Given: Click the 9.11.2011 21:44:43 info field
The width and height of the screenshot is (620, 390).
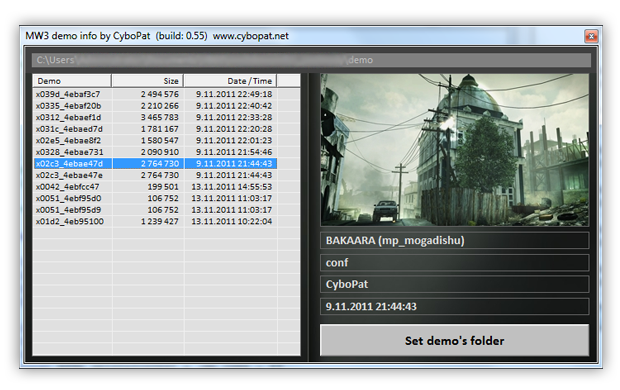Looking at the screenshot, I should click(454, 307).
